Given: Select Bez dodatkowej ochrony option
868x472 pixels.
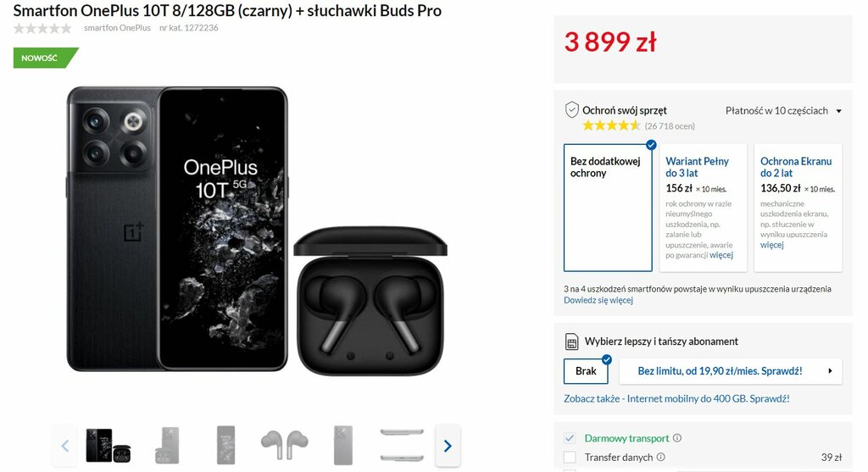Looking at the screenshot, I should point(608,208).
